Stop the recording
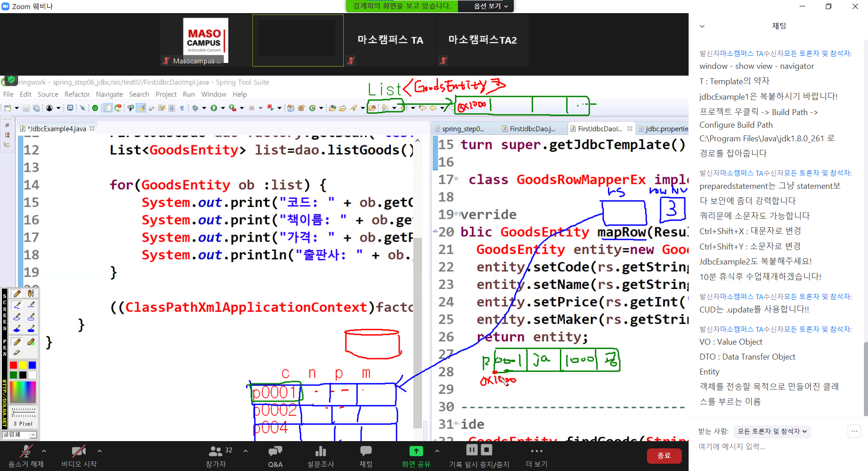 (x=487, y=450)
